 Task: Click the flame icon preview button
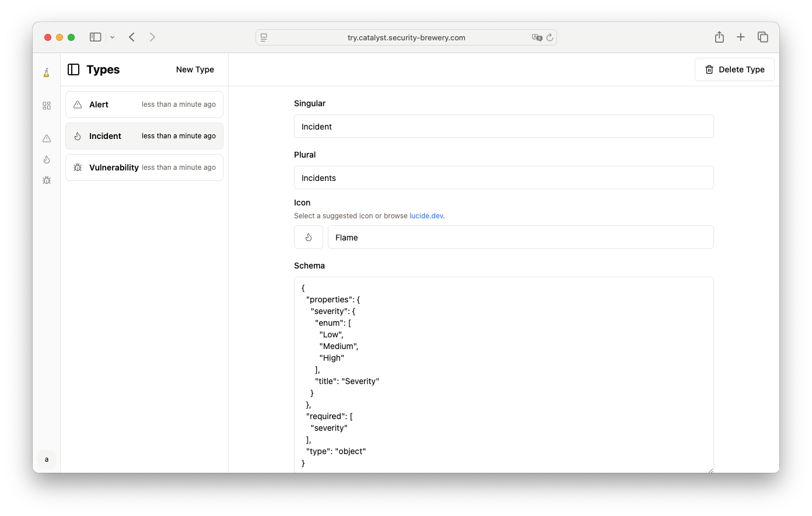(x=309, y=237)
